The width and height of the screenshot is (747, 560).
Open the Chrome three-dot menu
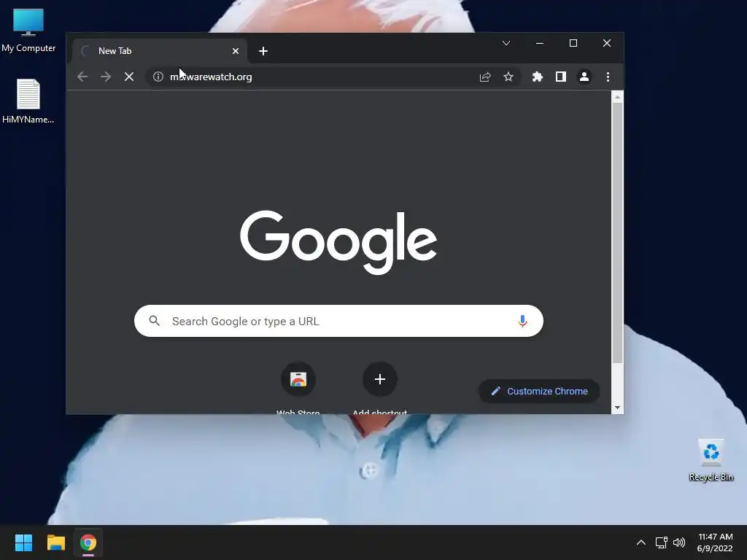[608, 77]
